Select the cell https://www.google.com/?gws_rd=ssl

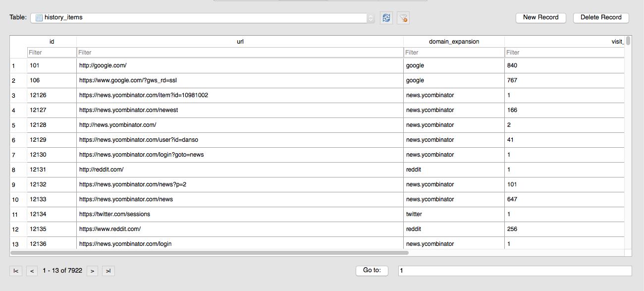[x=240, y=80]
